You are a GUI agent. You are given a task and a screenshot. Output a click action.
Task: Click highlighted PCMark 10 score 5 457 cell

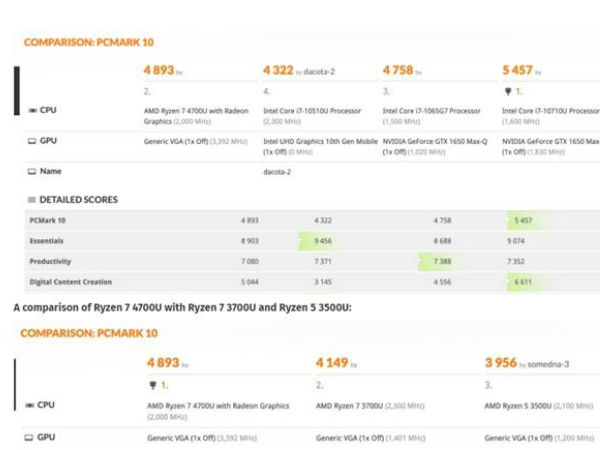pos(523,220)
